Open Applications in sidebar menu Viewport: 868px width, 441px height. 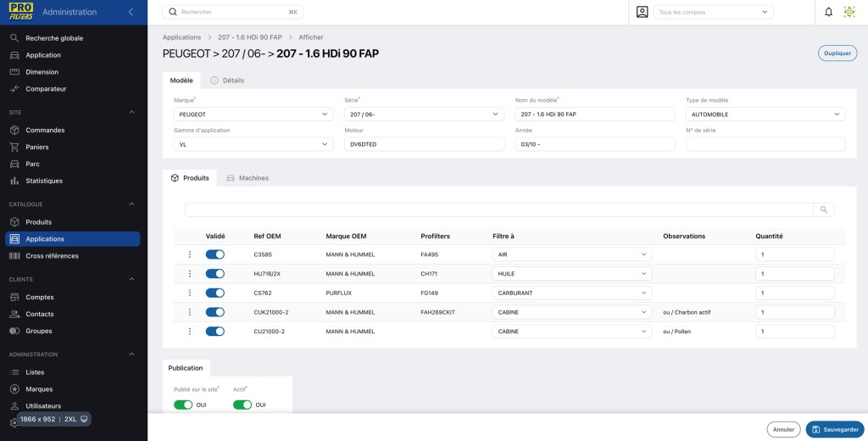(73, 239)
